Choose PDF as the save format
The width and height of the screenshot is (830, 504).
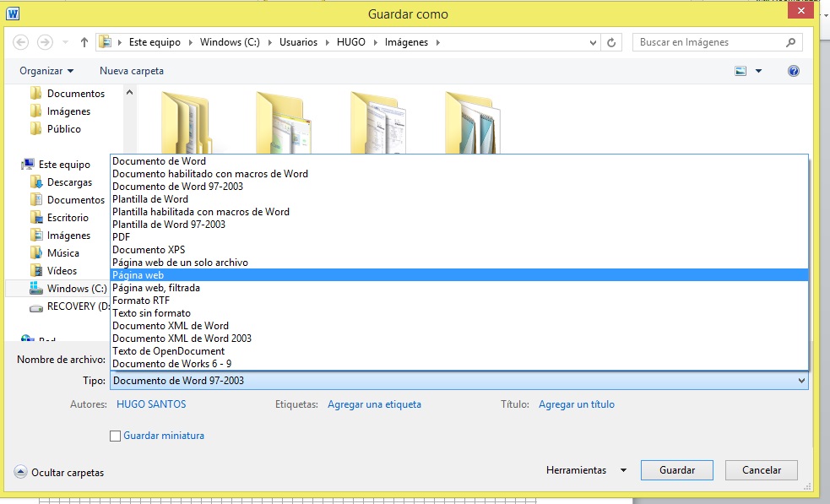tap(120, 236)
